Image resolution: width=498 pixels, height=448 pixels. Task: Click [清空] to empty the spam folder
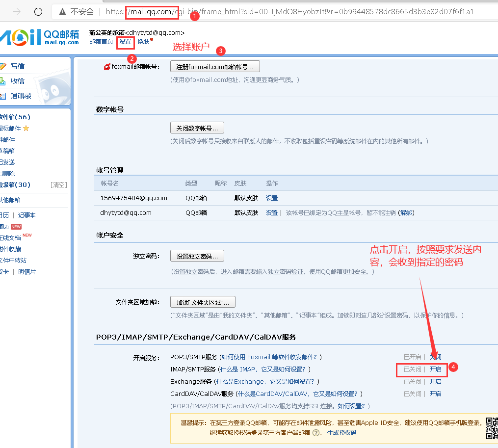[x=59, y=185]
